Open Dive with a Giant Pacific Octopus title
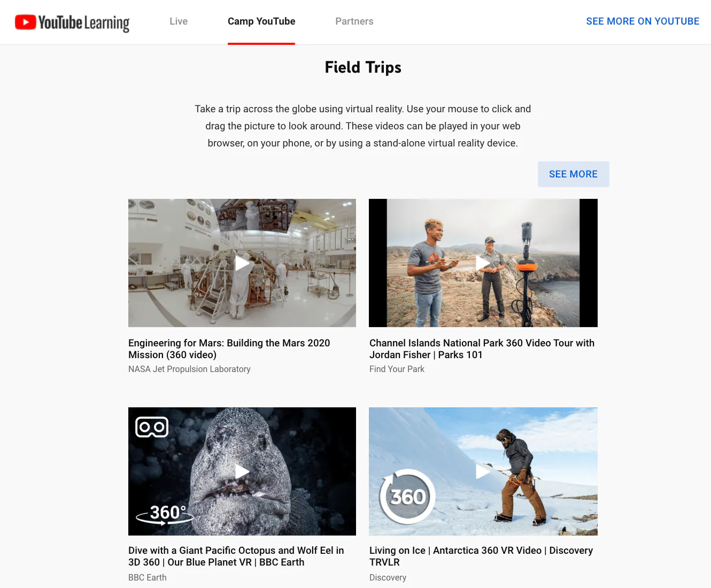 tap(236, 556)
